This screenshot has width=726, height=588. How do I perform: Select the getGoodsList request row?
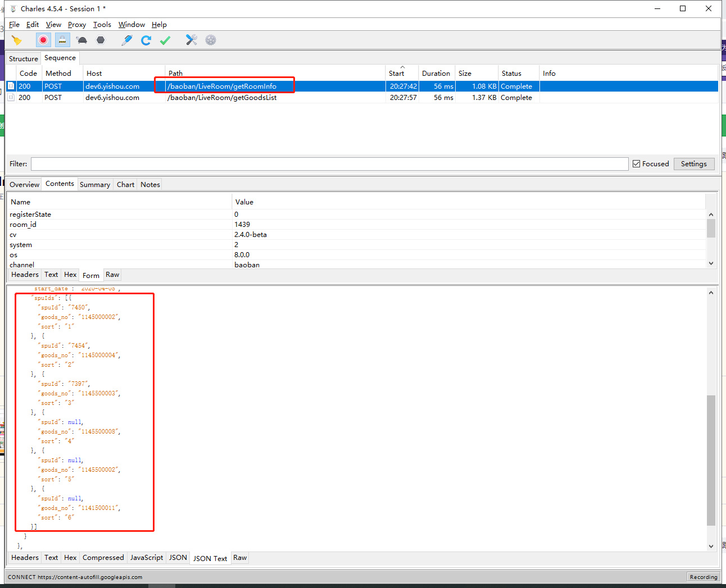(362, 97)
